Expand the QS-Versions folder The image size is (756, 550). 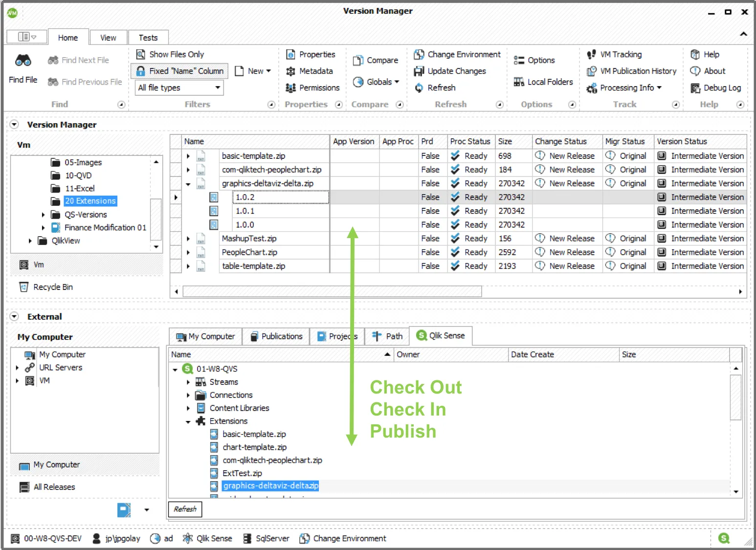click(x=43, y=215)
